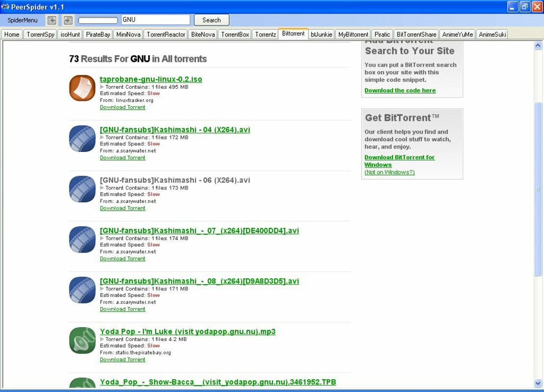Expand triangle next to taprobane Torrent Contains
Viewport: 544px width, 392px height.
tap(102, 87)
